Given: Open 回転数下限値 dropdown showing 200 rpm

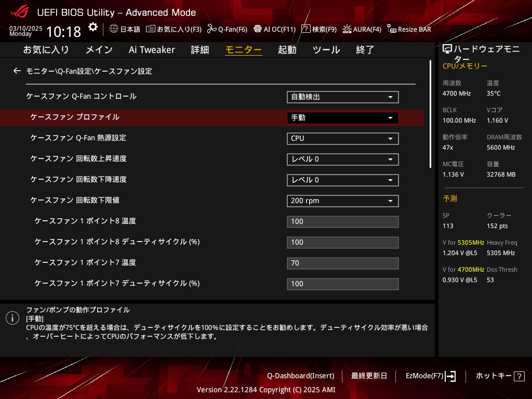Looking at the screenshot, I should 343,201.
